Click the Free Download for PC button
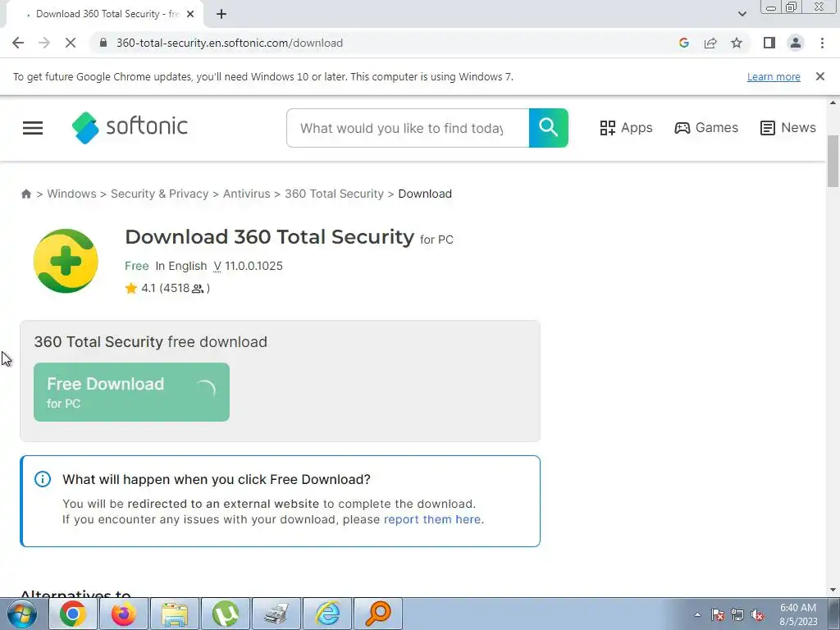Image resolution: width=840 pixels, height=630 pixels. click(x=132, y=392)
